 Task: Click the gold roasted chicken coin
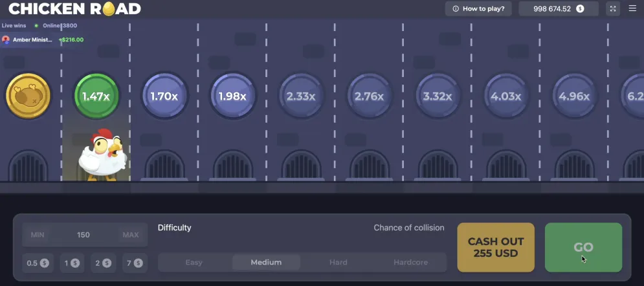[28, 96]
